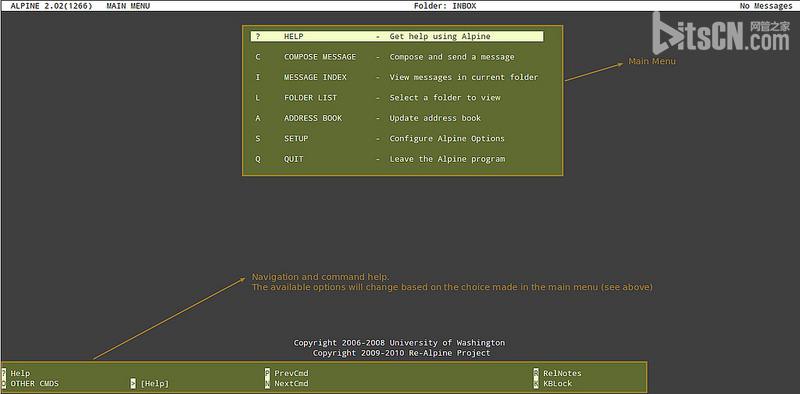
Task: Click the 'L' shortcut letter for Folder List
Action: (x=258, y=97)
